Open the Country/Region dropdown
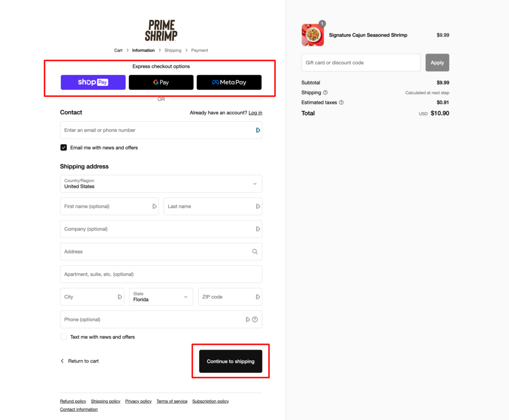 click(161, 184)
